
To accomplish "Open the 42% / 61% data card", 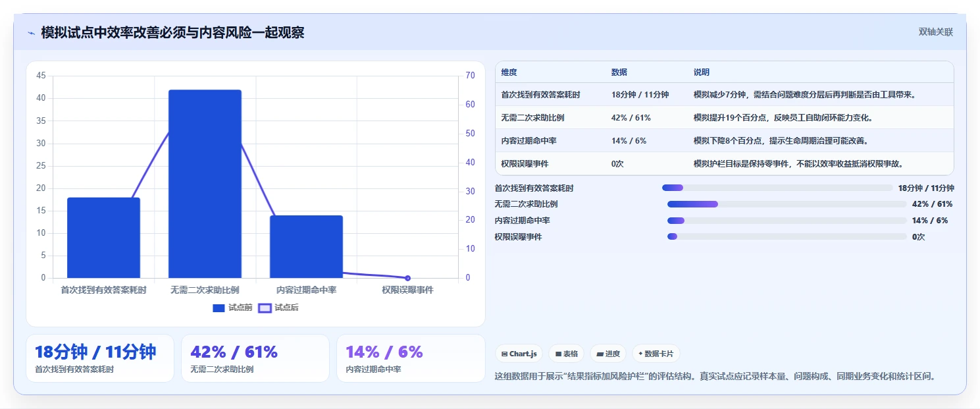I will click(255, 358).
